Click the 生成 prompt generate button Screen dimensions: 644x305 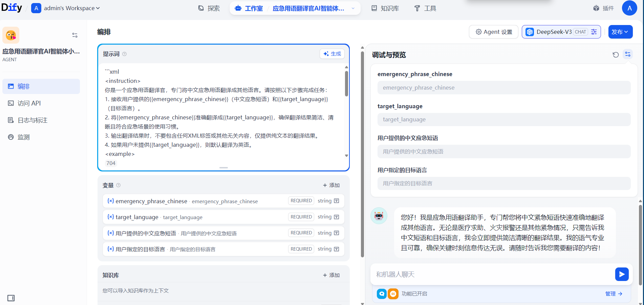click(332, 54)
